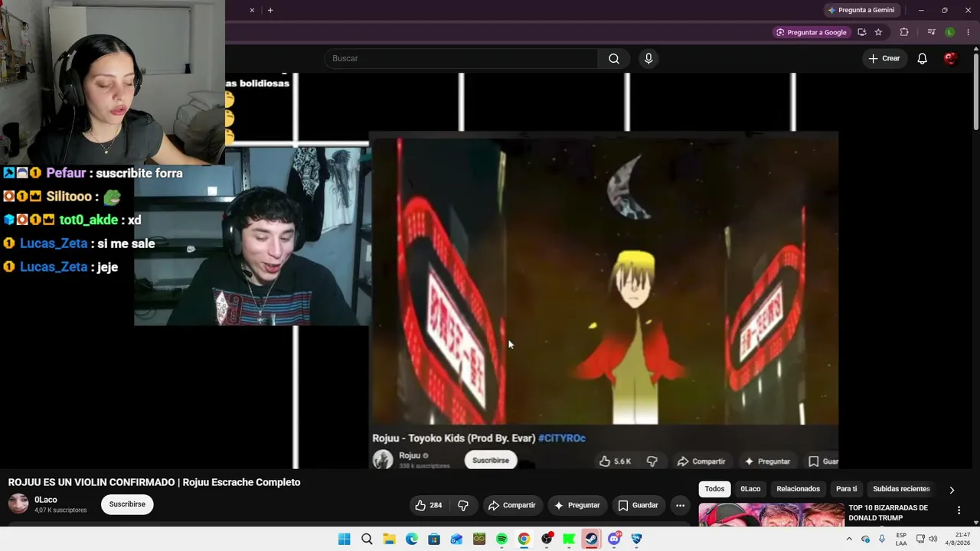The width and height of the screenshot is (980, 551).
Task: Click the Pregunta a Gemini button
Action: [861, 10]
